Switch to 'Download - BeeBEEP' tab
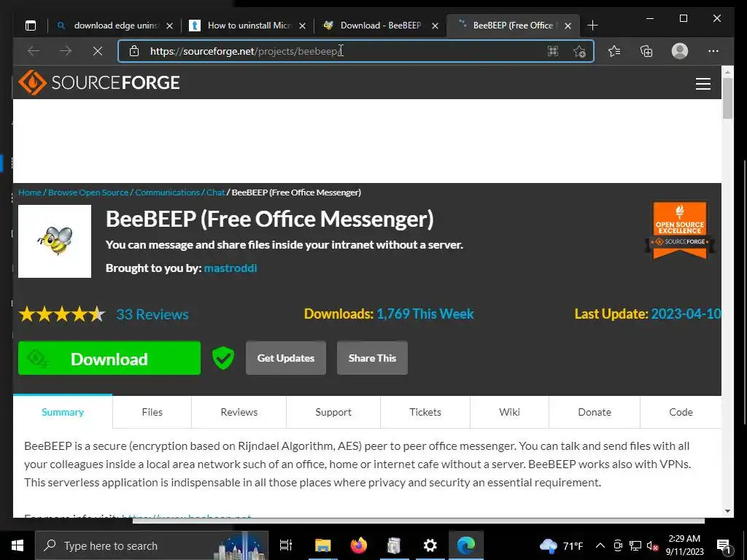This screenshot has width=747, height=560. coord(381,26)
